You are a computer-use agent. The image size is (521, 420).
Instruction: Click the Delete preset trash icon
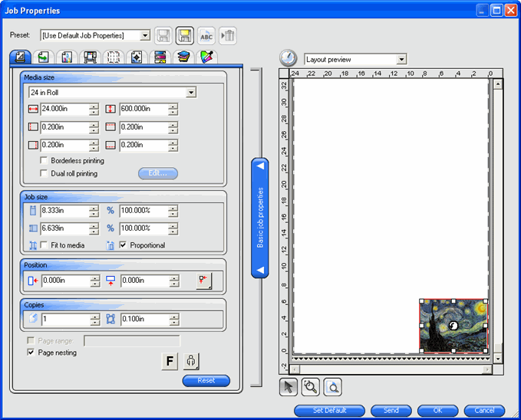(228, 35)
